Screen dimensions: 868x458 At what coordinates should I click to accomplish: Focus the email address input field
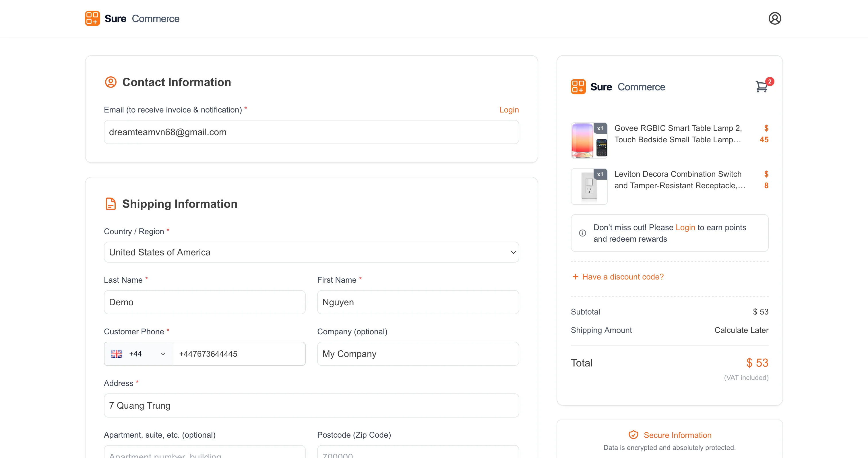click(311, 132)
